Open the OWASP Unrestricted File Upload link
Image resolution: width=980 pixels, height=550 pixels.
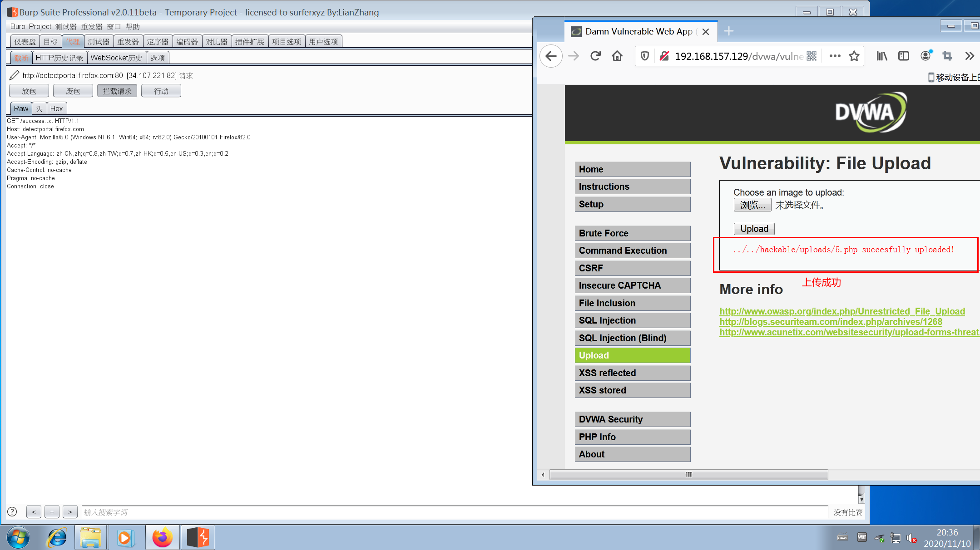(x=842, y=311)
